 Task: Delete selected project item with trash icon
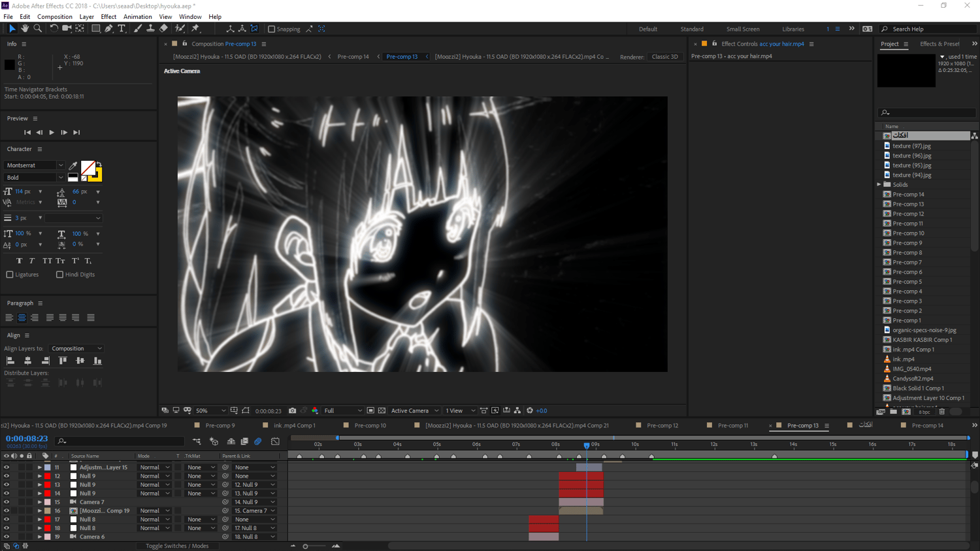point(942,412)
